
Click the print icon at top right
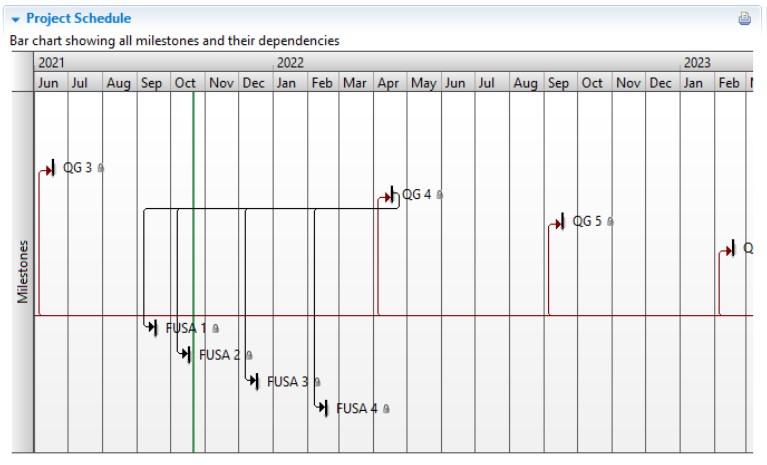coord(744,19)
